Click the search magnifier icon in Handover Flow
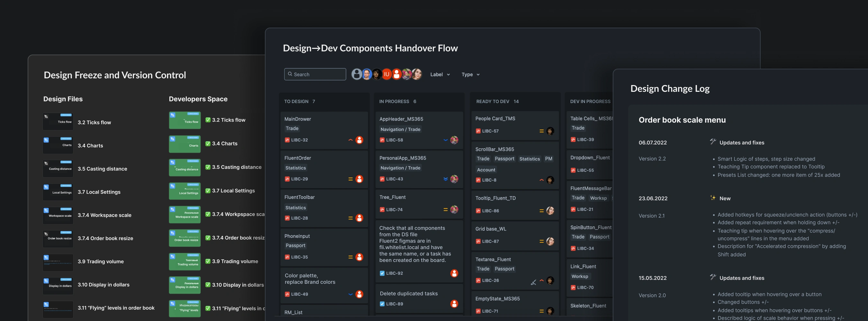The image size is (868, 321). point(290,74)
